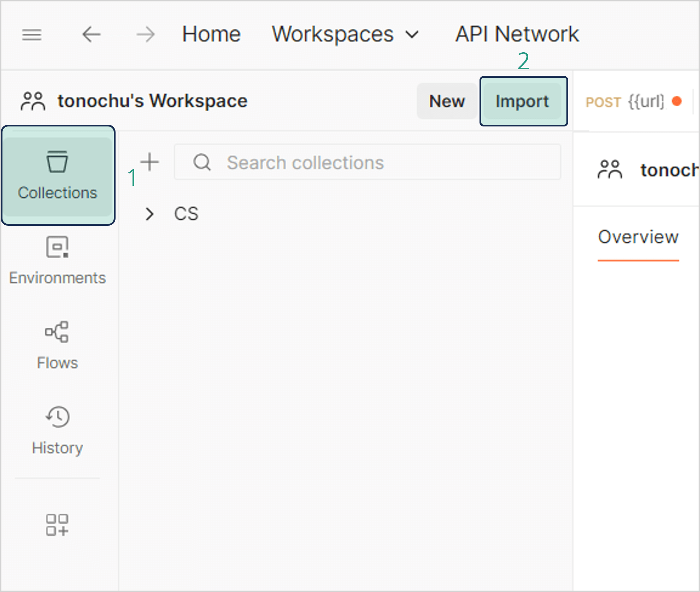Create new collection with plus icon
The image size is (700, 592).
150,162
